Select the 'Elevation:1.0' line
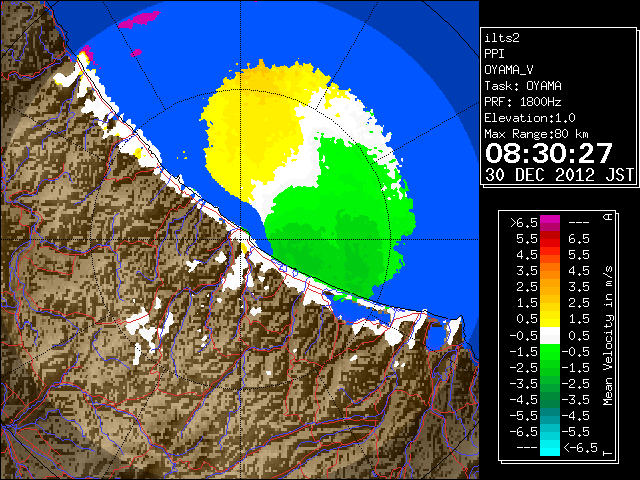This screenshot has width=640, height=480. click(530, 118)
